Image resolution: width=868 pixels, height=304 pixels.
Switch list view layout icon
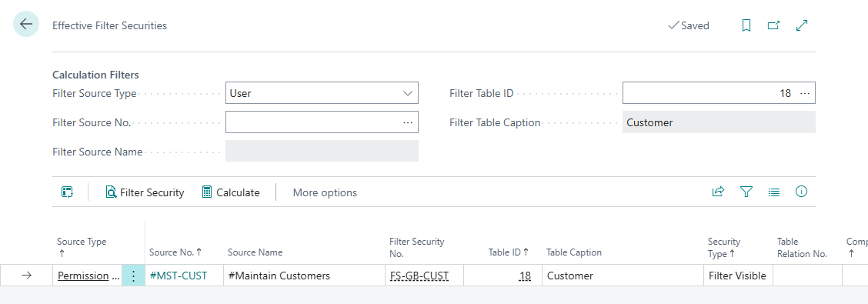(x=774, y=192)
